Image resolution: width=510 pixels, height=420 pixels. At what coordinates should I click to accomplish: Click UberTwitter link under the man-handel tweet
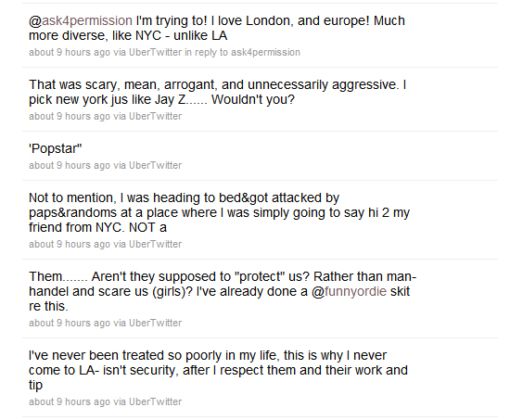(156, 323)
